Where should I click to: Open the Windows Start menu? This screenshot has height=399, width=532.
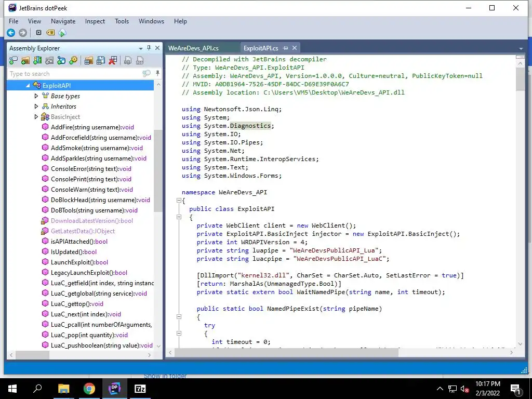tap(12, 389)
